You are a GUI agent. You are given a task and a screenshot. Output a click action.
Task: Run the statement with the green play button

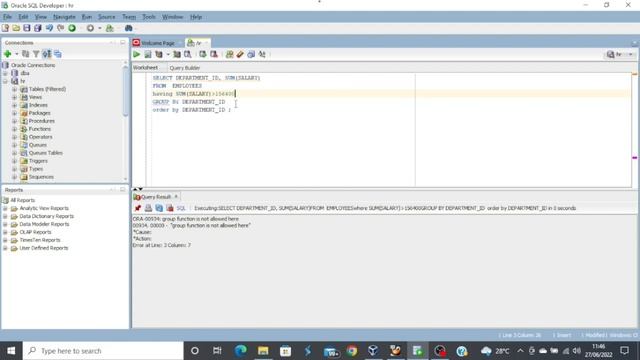tap(137, 54)
